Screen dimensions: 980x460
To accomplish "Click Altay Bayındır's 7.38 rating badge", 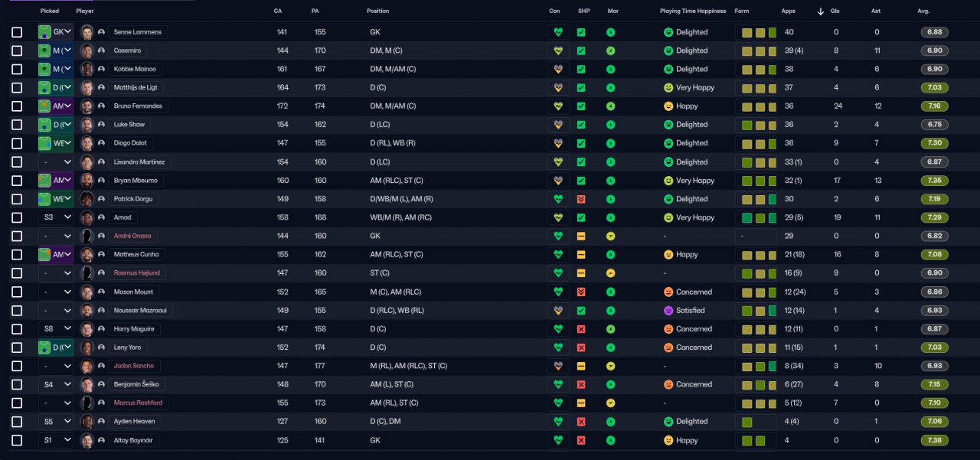I will coord(934,440).
